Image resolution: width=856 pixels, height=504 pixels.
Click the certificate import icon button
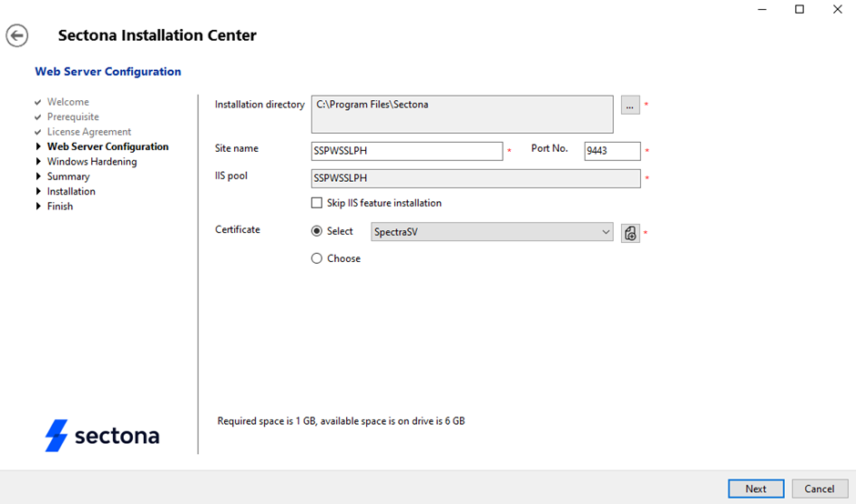point(630,233)
